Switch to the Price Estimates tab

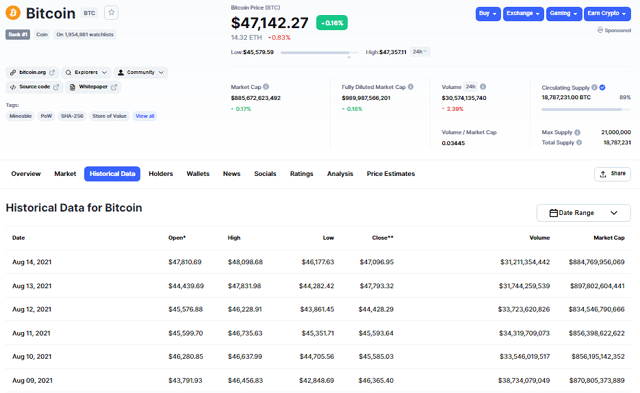[x=391, y=173]
